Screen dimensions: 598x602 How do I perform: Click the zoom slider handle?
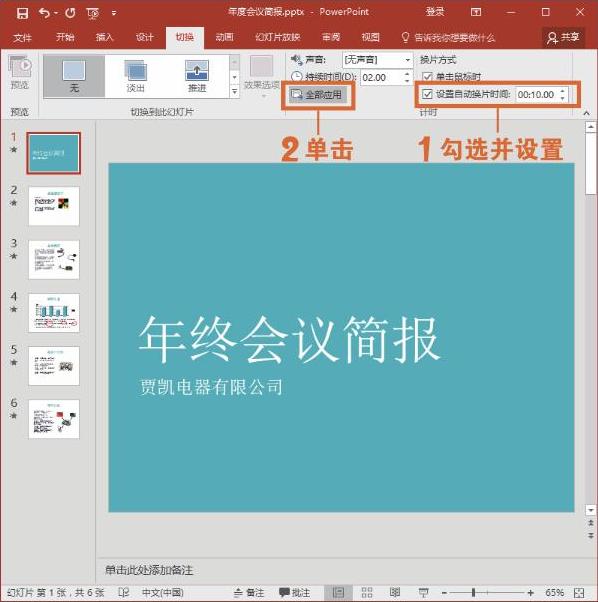point(474,592)
